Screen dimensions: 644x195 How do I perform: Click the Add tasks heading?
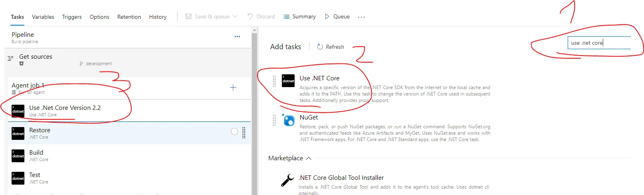(x=285, y=47)
